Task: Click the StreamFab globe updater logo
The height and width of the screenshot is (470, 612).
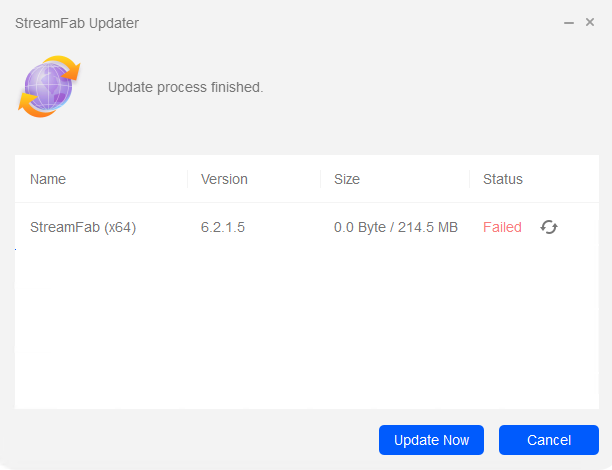Action: 49,87
